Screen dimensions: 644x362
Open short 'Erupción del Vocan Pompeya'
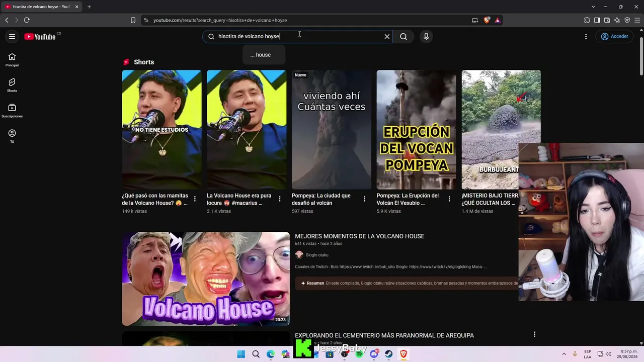coord(417,130)
